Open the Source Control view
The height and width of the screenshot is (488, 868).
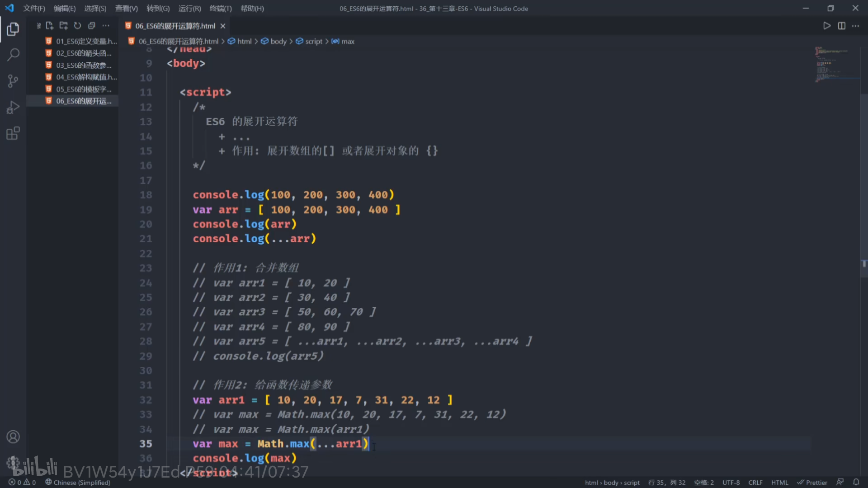(x=13, y=81)
